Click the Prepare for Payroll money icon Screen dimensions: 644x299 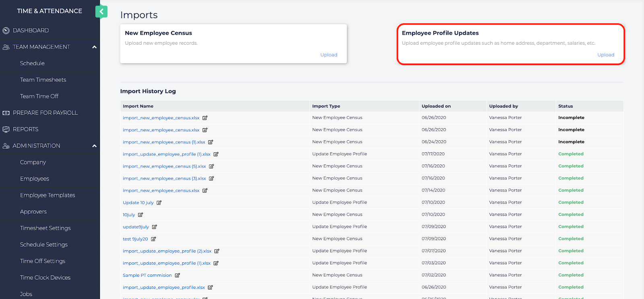coord(6,113)
